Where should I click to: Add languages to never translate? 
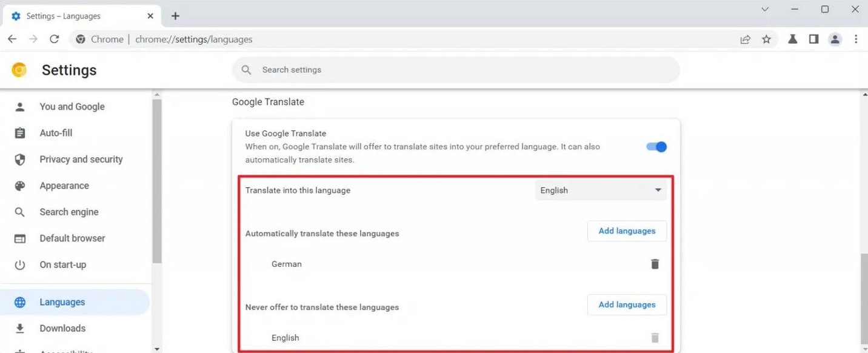coord(627,305)
